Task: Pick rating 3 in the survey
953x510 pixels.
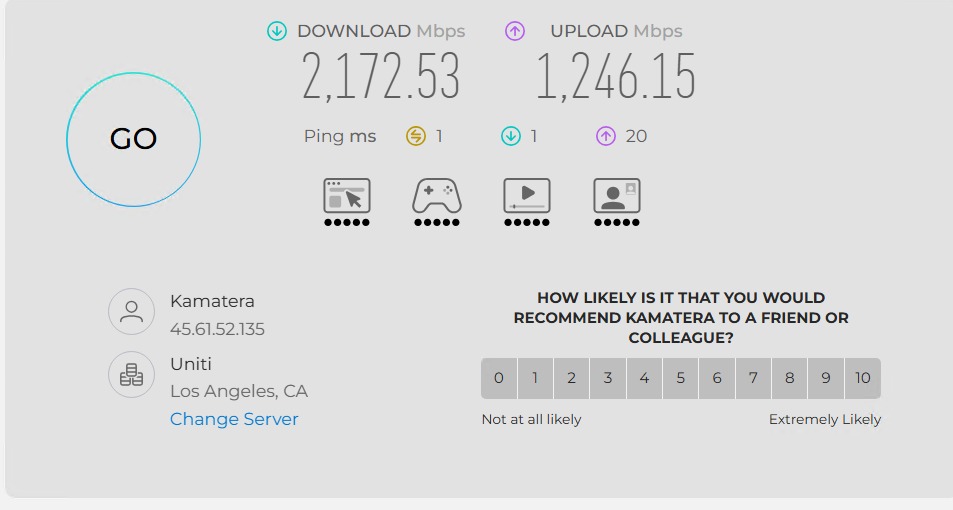Action: pos(608,378)
